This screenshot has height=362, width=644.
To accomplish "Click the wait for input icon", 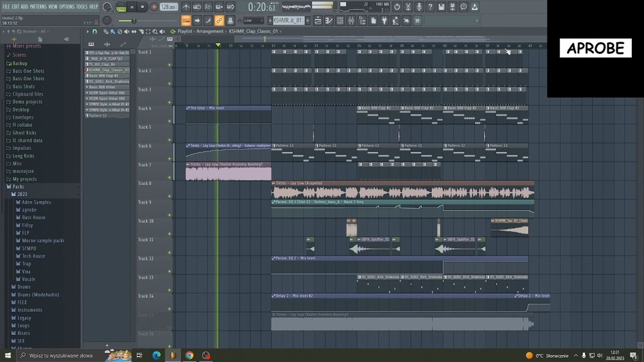I will [197, 7].
